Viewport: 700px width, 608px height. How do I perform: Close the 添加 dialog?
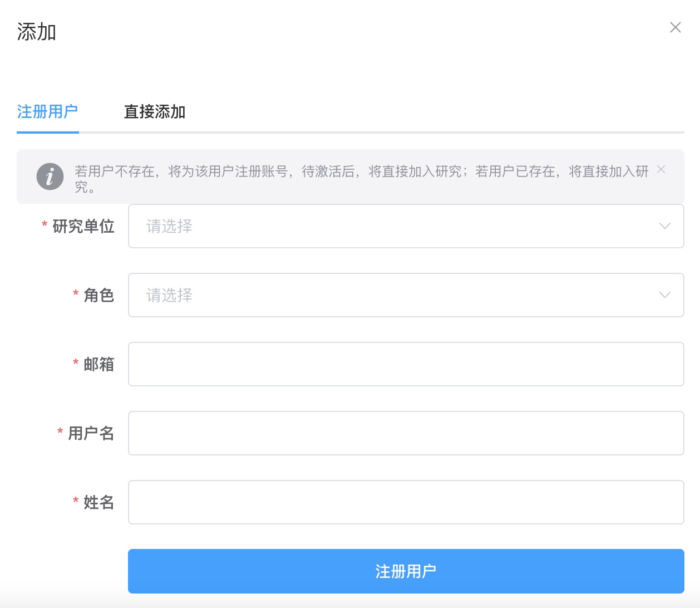click(676, 27)
